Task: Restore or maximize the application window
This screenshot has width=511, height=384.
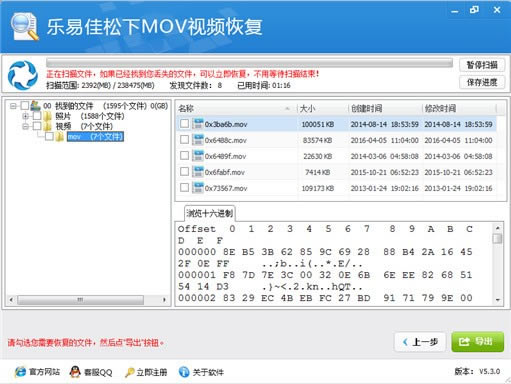Action: 474,10
